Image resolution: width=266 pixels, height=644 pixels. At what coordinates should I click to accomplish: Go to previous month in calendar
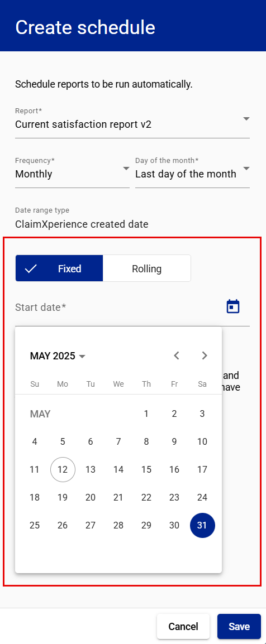point(177,355)
